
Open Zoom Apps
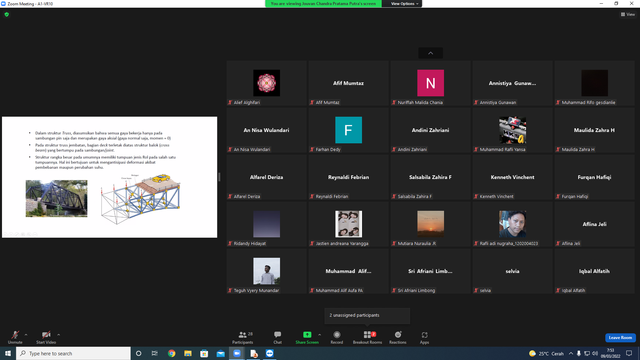[424, 337]
